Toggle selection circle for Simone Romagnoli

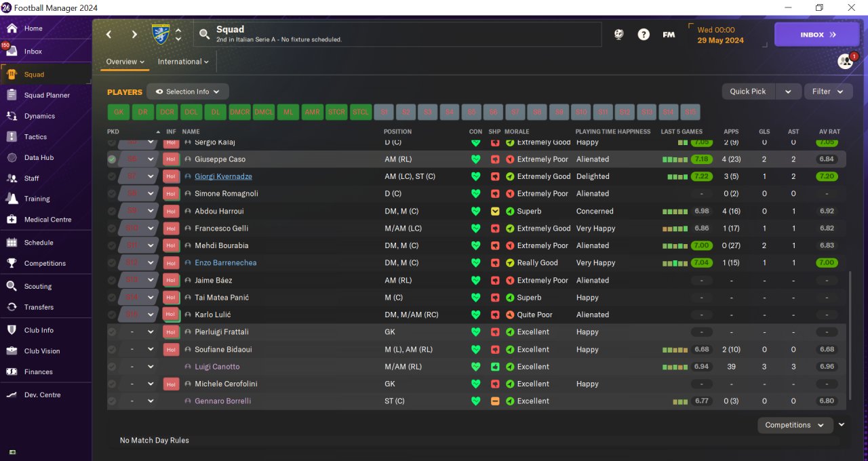[112, 194]
